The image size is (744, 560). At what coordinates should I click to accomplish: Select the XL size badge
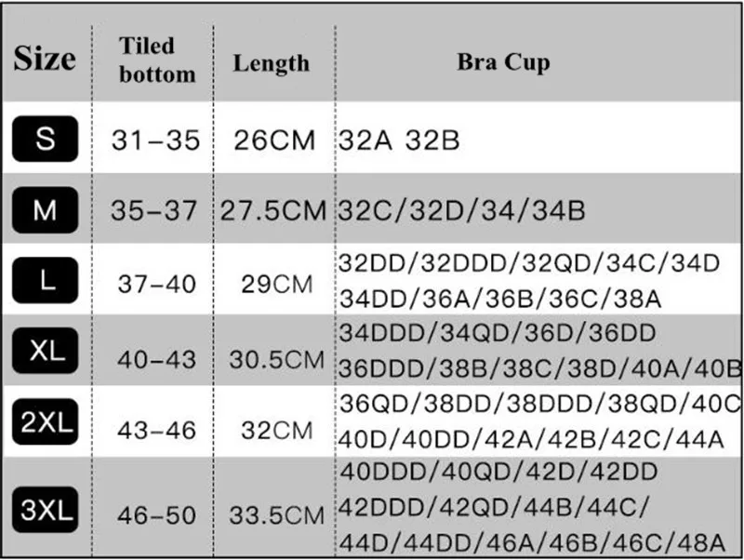45,351
